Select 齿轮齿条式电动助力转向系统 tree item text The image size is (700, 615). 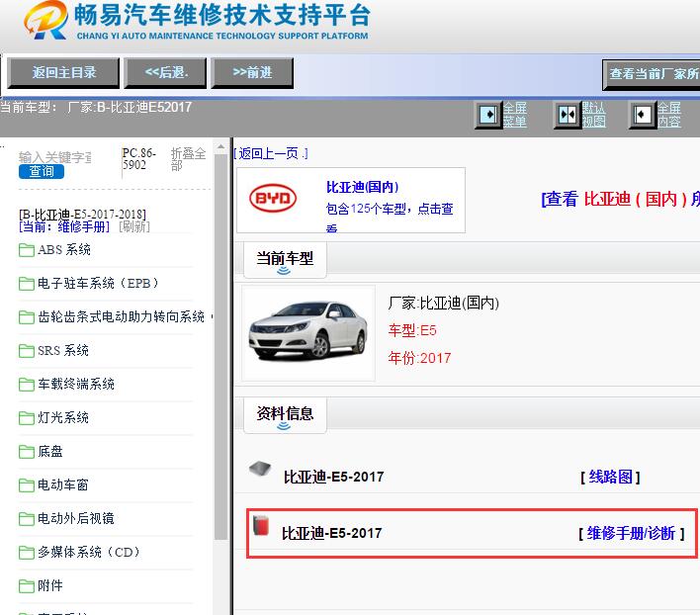coord(121,317)
